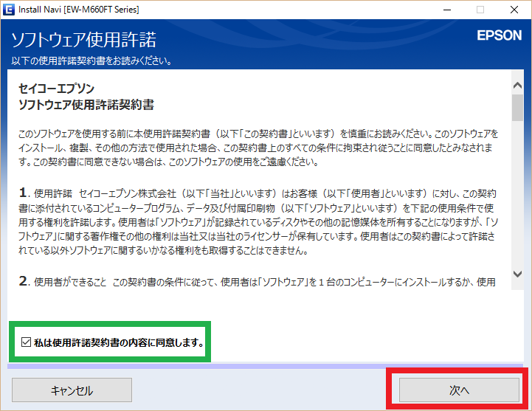Proceed with the 次へ button

pyautogui.click(x=459, y=390)
